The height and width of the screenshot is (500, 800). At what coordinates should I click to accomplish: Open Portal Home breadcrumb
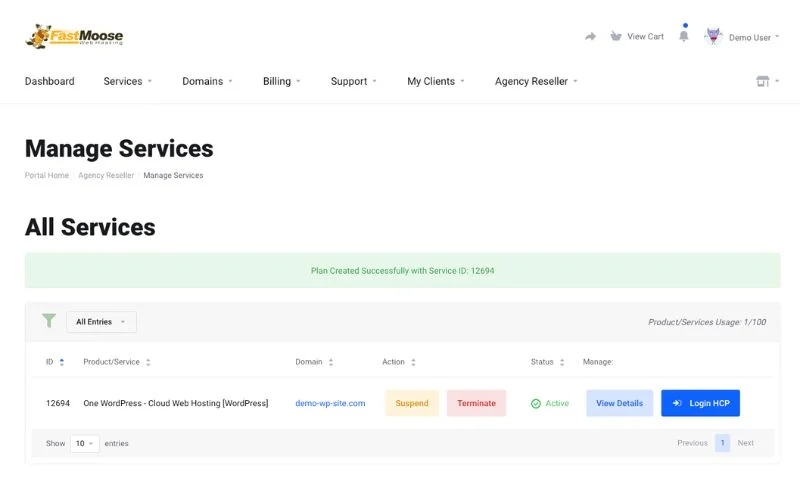tap(46, 175)
